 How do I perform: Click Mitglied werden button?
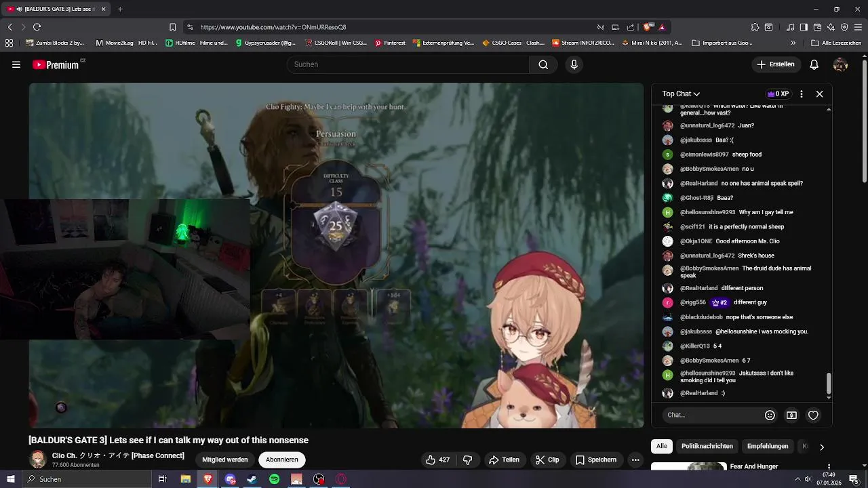coord(224,460)
